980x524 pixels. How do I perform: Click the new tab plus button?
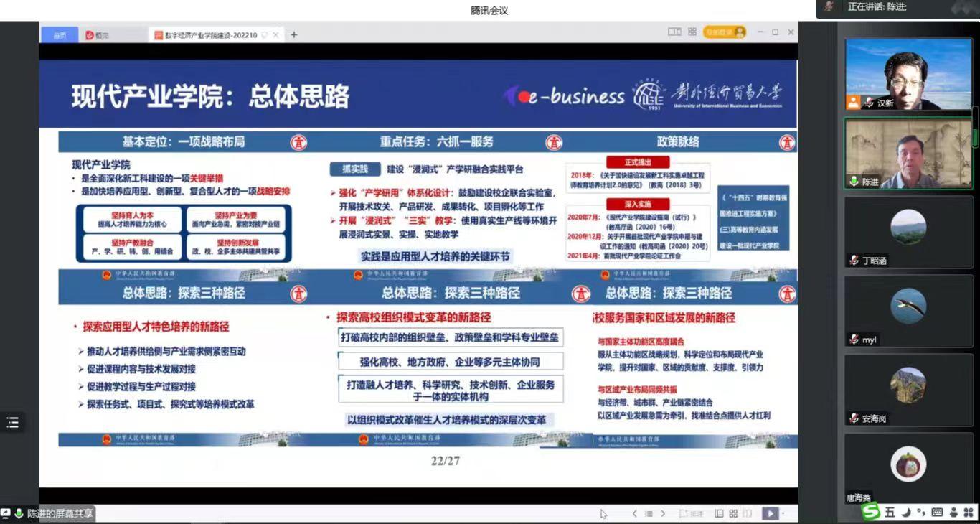click(294, 34)
